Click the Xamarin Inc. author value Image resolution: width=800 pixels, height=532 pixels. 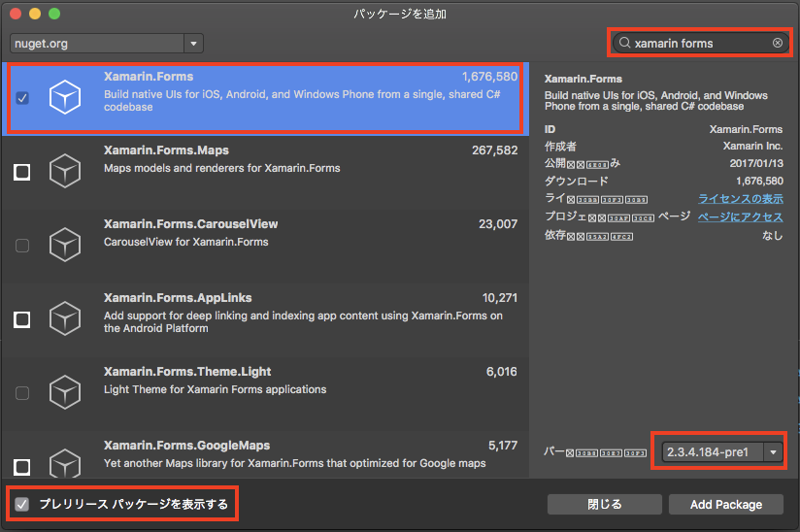pyautogui.click(x=752, y=146)
